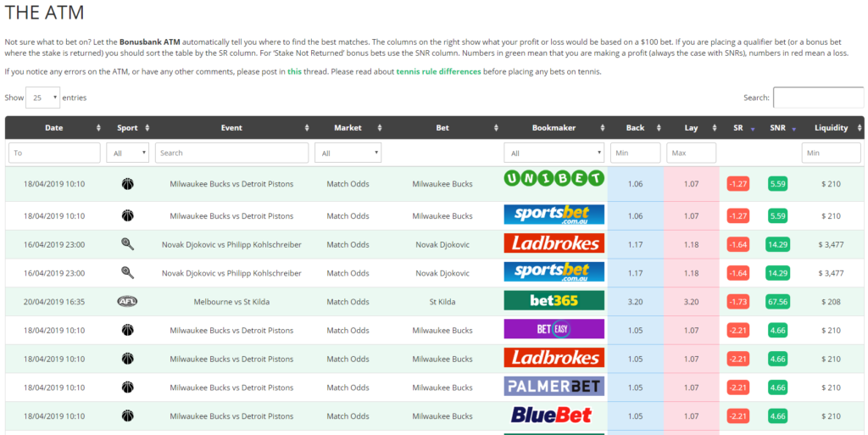Click basketball icon in the BlueBet row
The width and height of the screenshot is (868, 435).
[x=127, y=416]
